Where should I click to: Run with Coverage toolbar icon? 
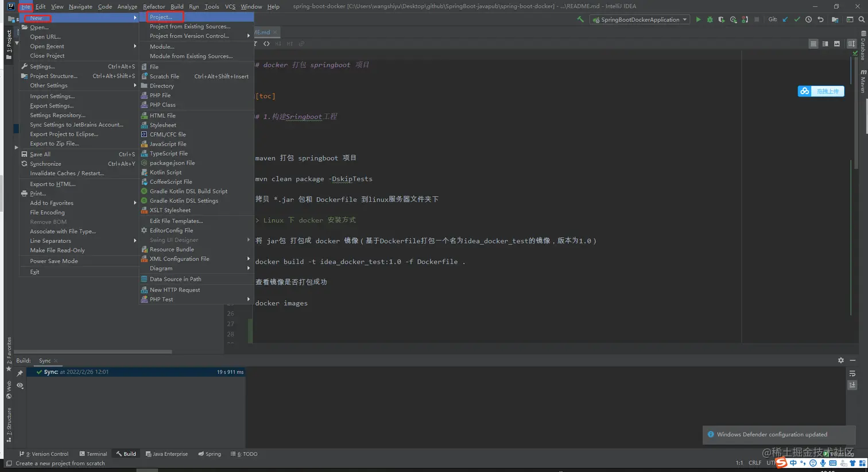pyautogui.click(x=722, y=20)
